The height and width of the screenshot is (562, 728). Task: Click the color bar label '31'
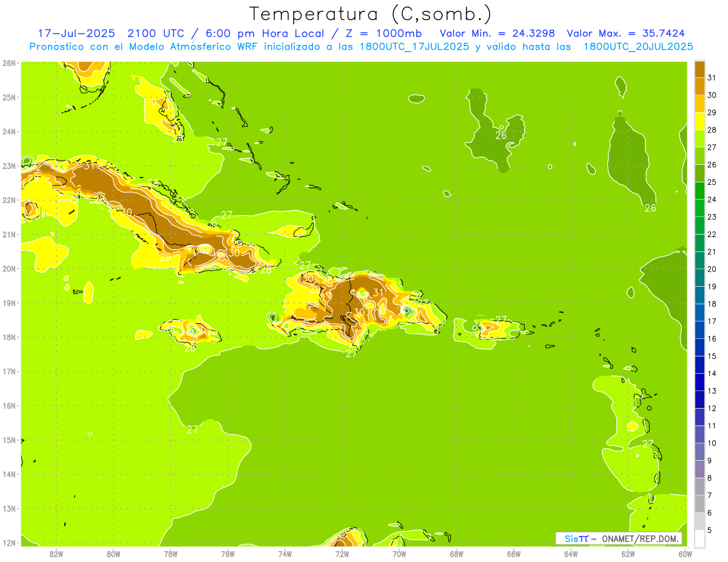pyautogui.click(x=712, y=77)
